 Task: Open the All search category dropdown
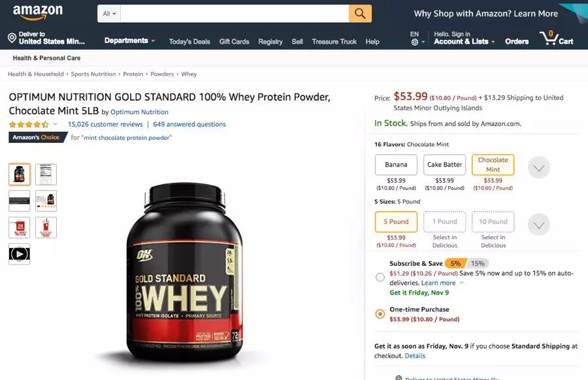109,14
